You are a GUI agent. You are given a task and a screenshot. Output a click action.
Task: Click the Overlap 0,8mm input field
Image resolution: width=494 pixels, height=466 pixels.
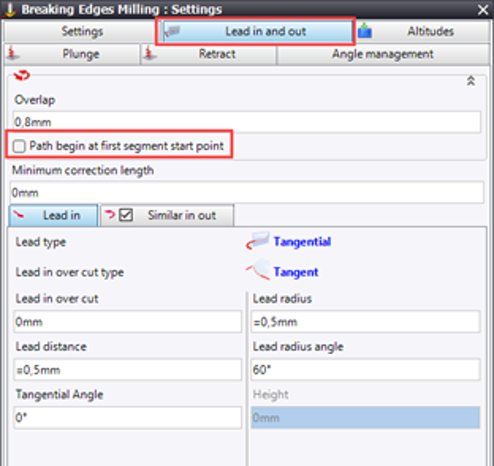click(x=247, y=122)
